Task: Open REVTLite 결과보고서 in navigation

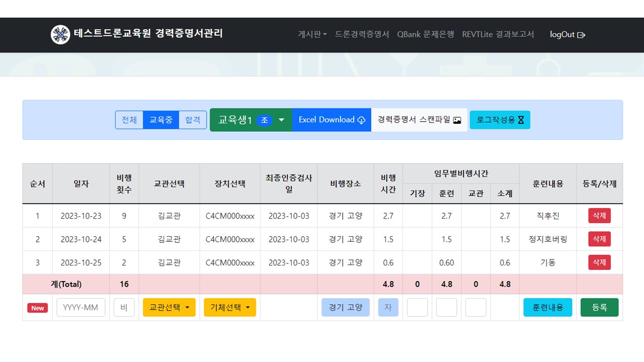Action: (498, 35)
